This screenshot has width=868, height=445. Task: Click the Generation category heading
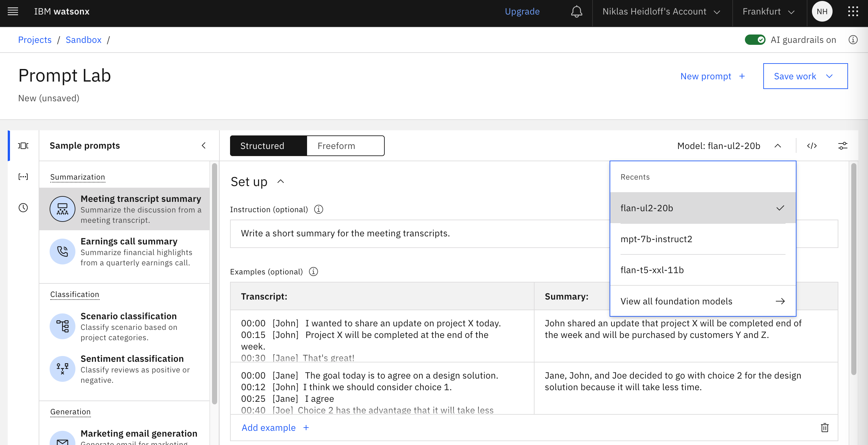[x=71, y=411]
